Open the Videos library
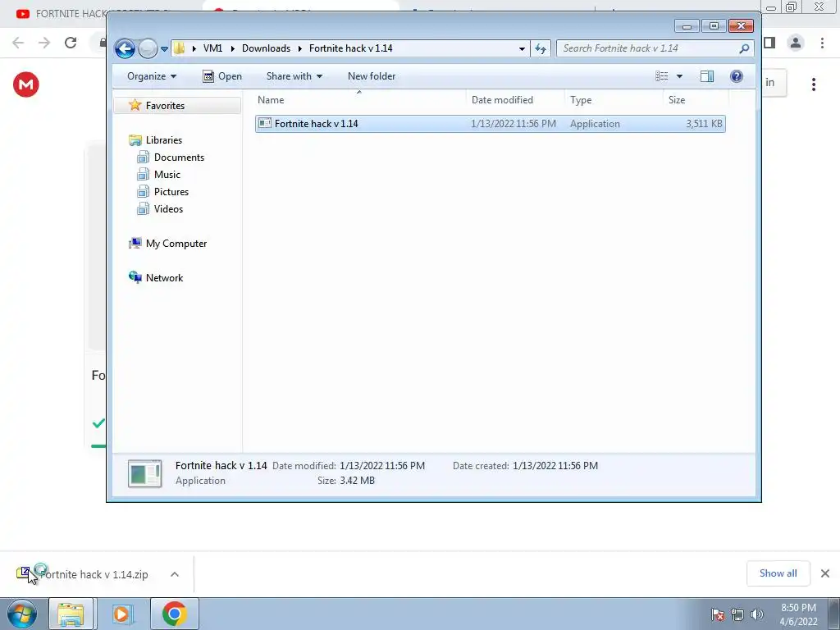Viewport: 840px width, 630px height. pyautogui.click(x=168, y=208)
